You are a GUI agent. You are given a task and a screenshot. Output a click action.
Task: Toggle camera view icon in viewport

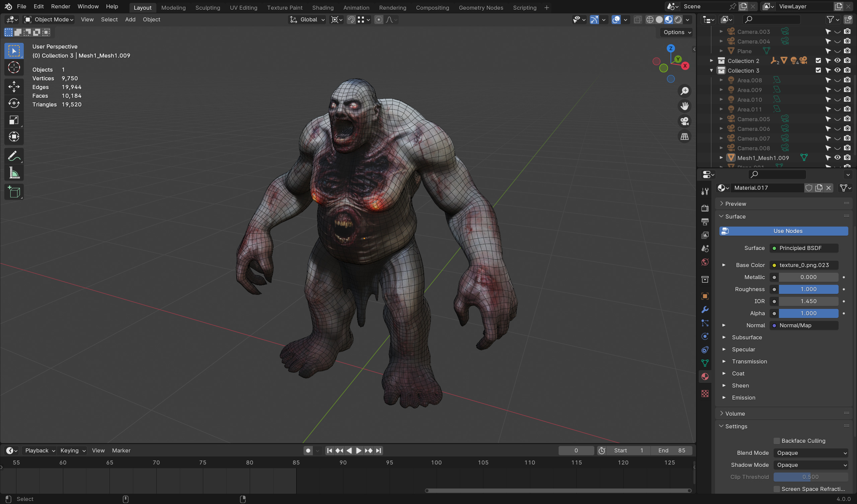[x=684, y=121]
